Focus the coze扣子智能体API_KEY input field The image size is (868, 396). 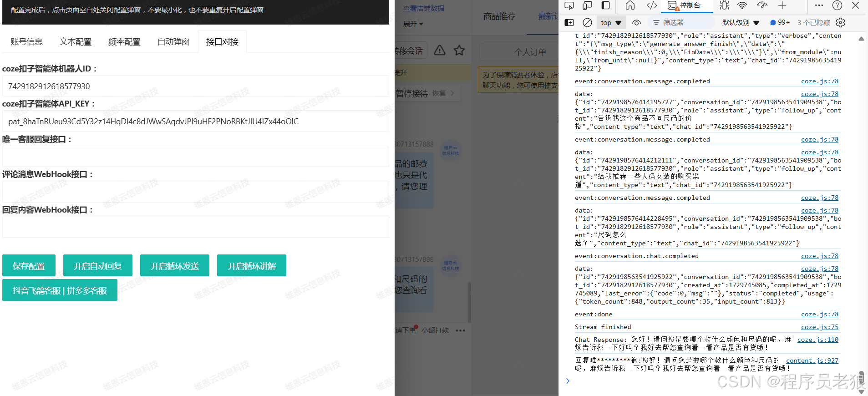(196, 121)
